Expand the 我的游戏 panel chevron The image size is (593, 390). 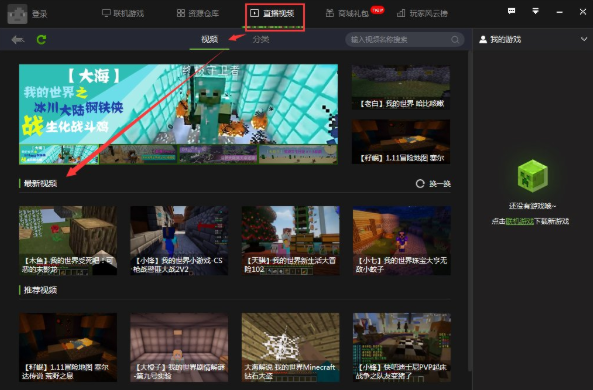pos(584,39)
